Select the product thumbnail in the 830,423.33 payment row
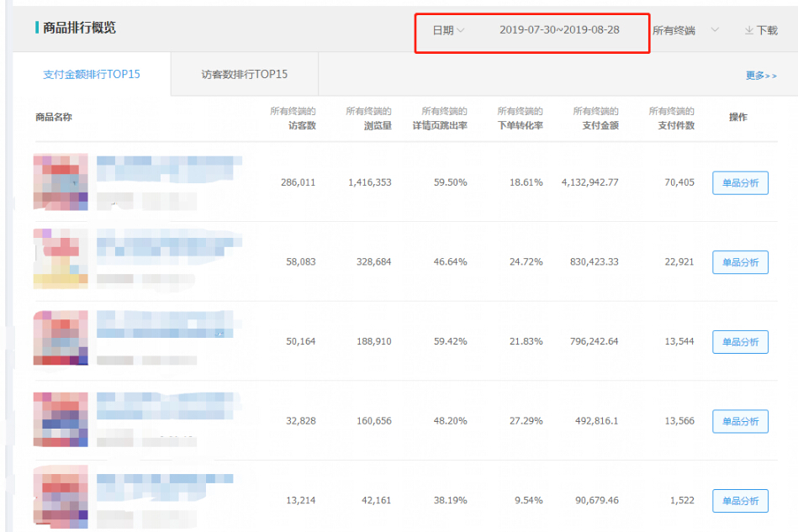Viewport: 798px width, 532px height. (x=61, y=259)
